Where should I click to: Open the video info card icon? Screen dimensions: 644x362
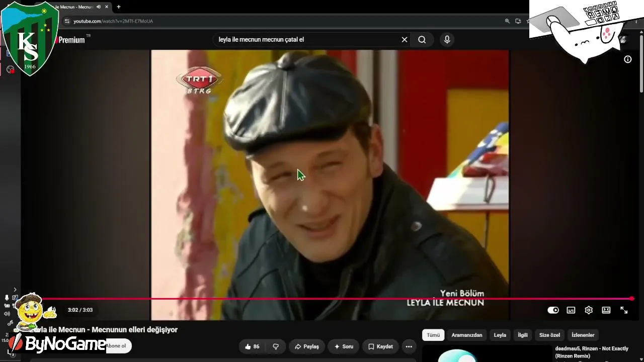point(628,59)
